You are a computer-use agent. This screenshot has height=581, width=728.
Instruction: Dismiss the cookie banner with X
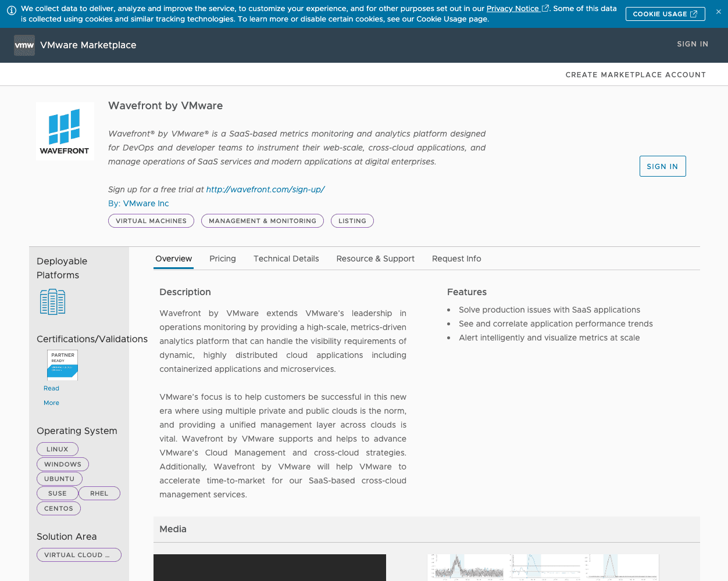pos(719,12)
